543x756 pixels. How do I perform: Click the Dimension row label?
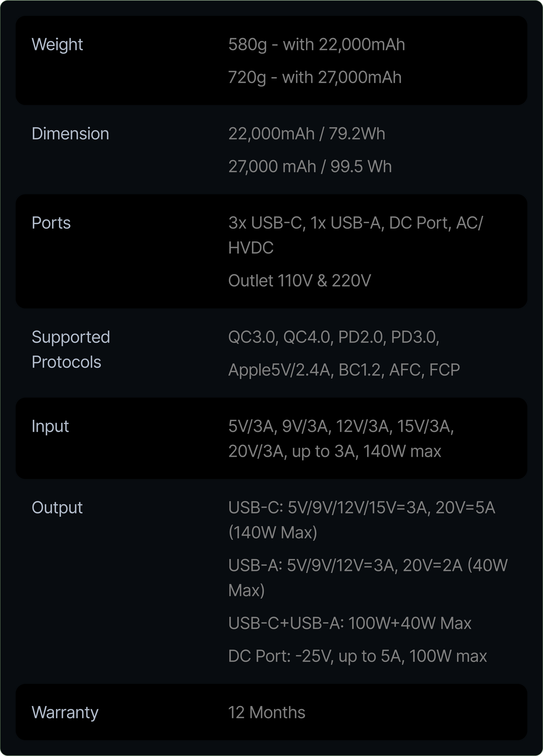(70, 133)
